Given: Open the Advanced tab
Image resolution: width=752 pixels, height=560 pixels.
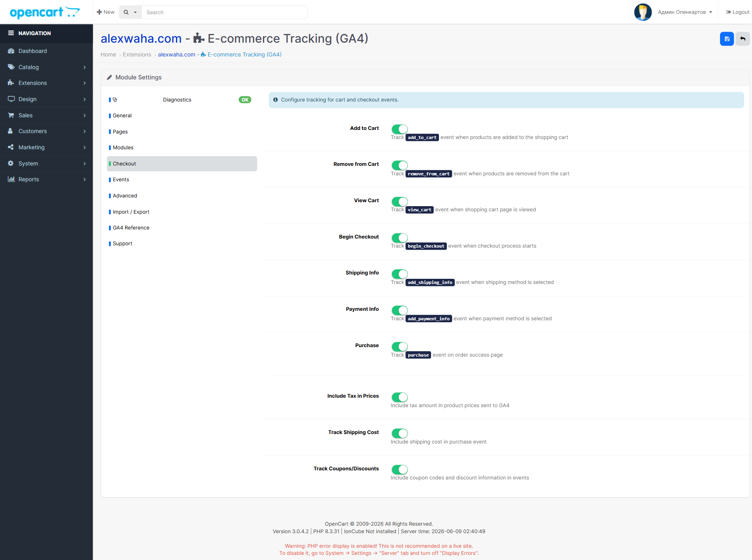Looking at the screenshot, I should tap(182, 195).
